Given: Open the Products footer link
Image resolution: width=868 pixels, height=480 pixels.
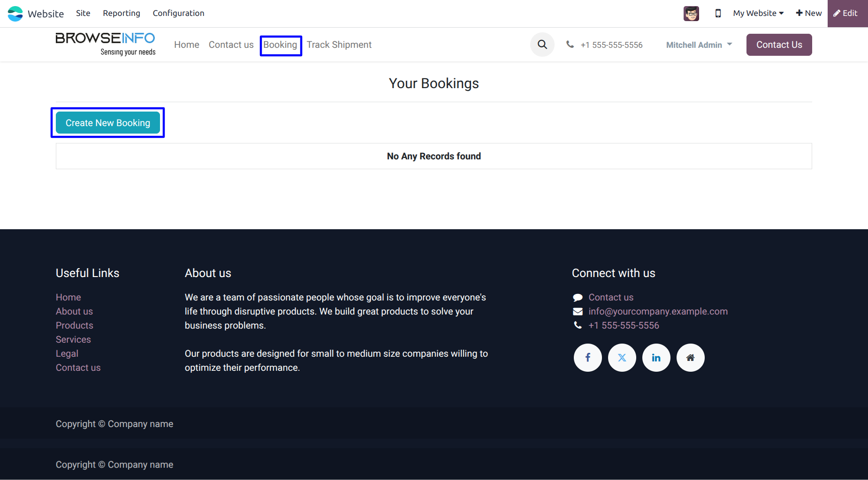Looking at the screenshot, I should pos(75,325).
